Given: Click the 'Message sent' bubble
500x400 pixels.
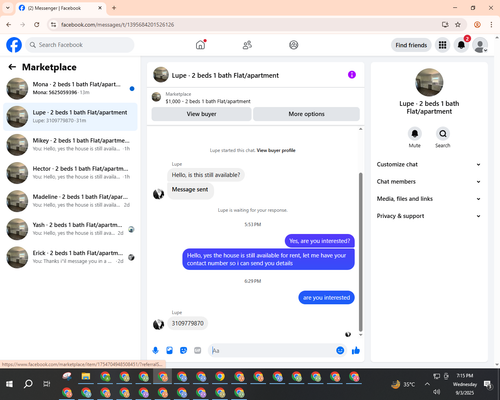Looking at the screenshot, I should tap(190, 190).
